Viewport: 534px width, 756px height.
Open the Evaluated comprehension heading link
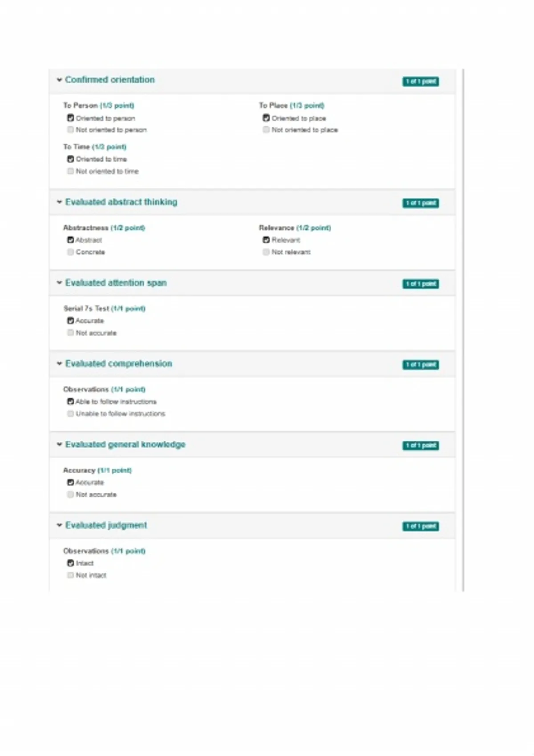pos(119,364)
